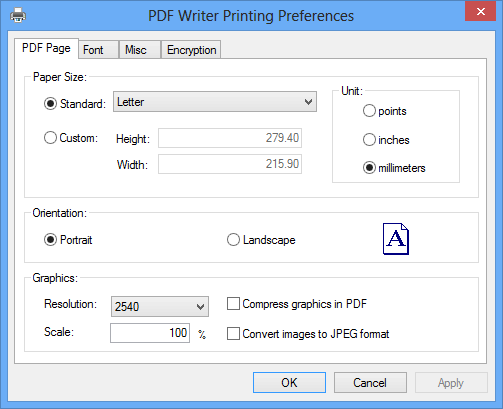Screen dimensions: 503x409
Task: Click the Height field showing 279.40
Action: click(x=230, y=138)
